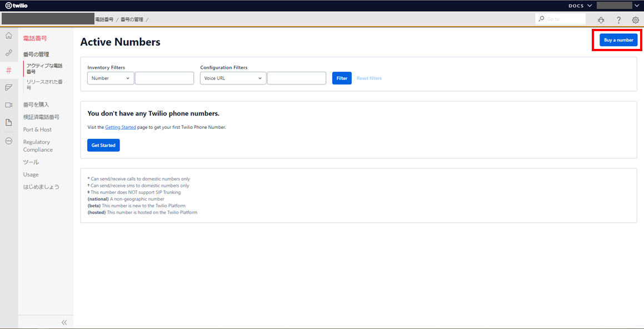Click the SIP Trunking footnote text
The image size is (644, 329).
pyautogui.click(x=134, y=192)
